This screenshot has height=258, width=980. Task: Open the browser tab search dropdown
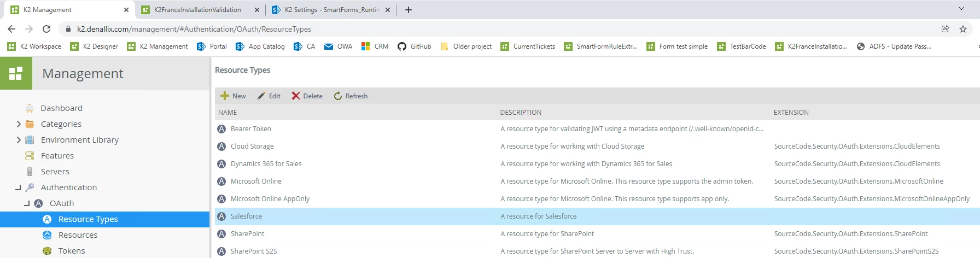pyautogui.click(x=961, y=9)
